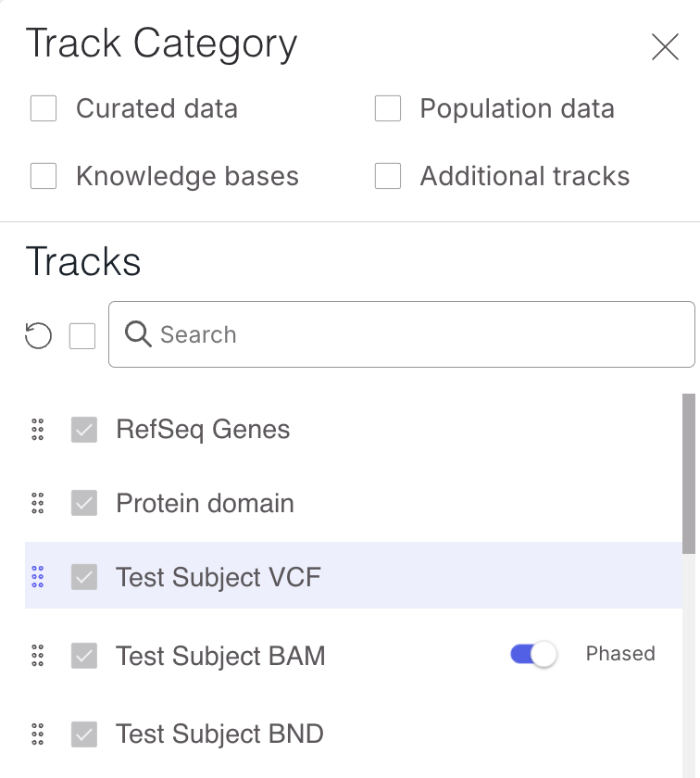Image resolution: width=700 pixels, height=778 pixels.
Task: Click the reset tracks circular arrow icon
Action: pos(38,335)
